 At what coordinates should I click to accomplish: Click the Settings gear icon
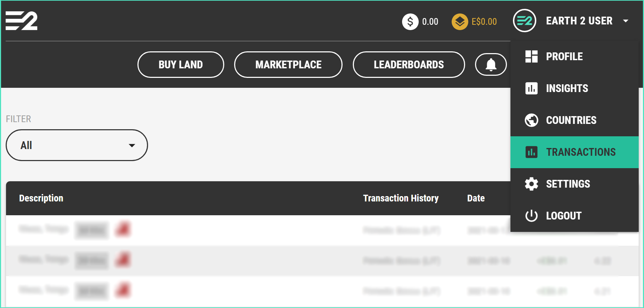[x=531, y=184]
